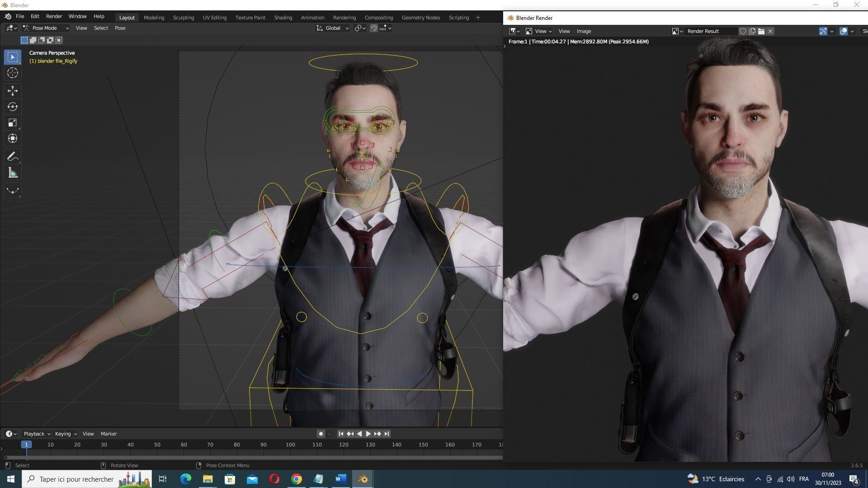
Task: Open the pivot point dropdown
Action: (x=360, y=28)
